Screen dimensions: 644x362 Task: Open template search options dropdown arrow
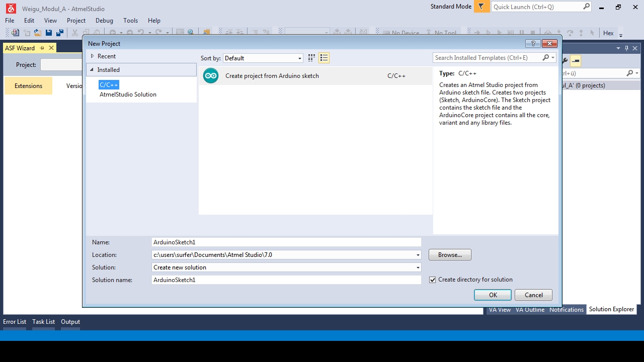point(553,58)
